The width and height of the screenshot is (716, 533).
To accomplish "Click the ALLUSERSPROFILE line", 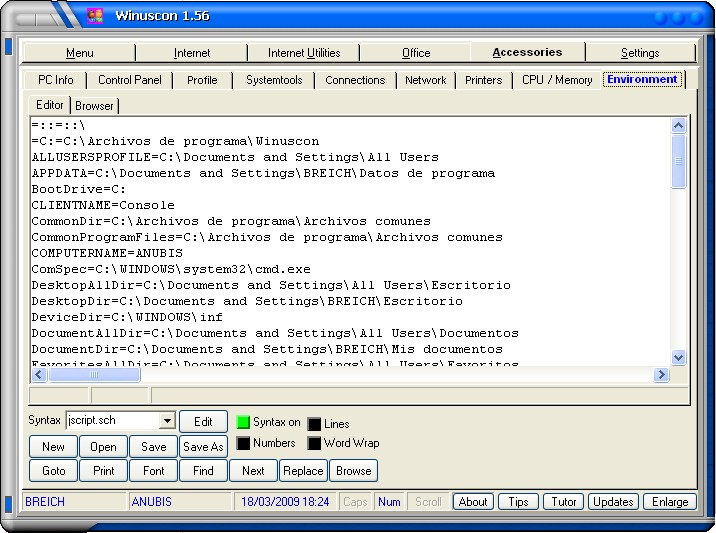I will 235,157.
